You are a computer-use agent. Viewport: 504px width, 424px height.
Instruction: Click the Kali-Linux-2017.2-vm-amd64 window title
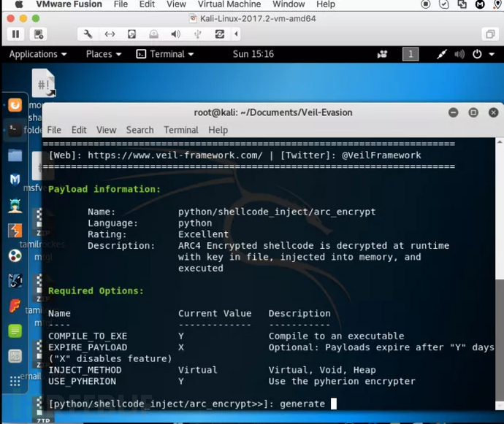point(258,19)
